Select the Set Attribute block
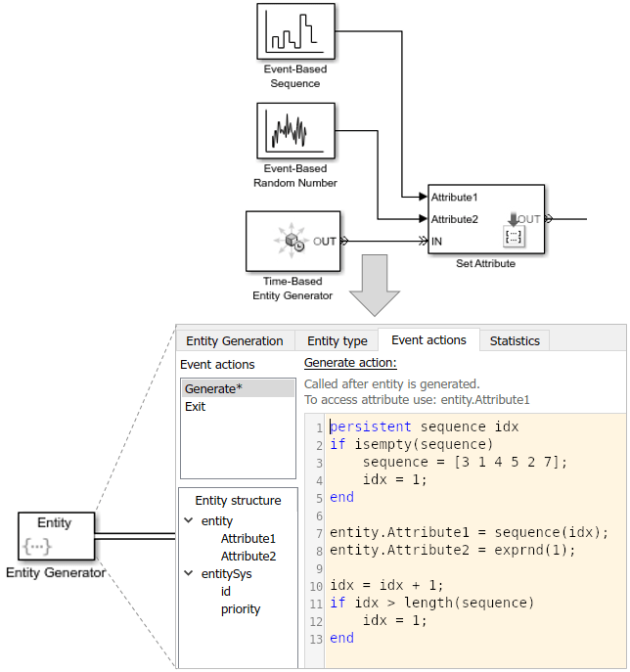Viewport: 630px width, 672px height. coord(486,219)
